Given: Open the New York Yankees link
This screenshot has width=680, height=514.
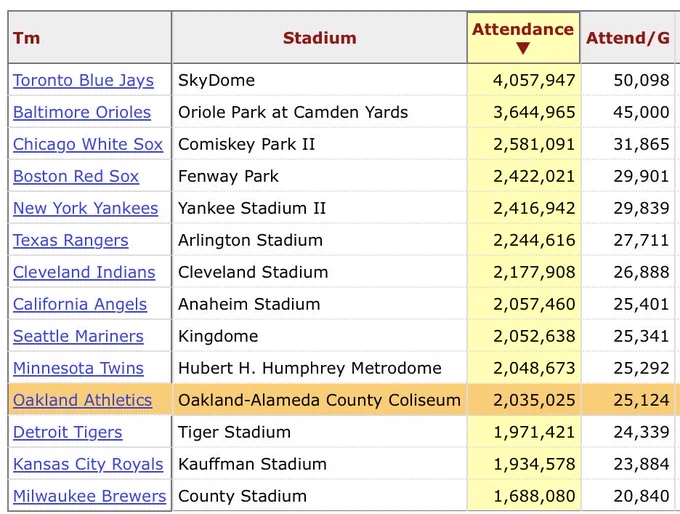Looking at the screenshot, I should pyautogui.click(x=85, y=208).
